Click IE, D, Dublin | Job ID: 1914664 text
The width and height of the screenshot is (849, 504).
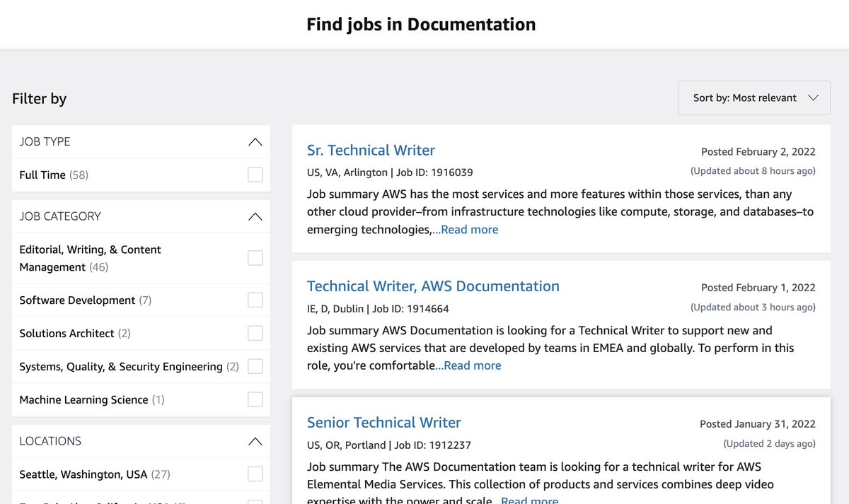click(378, 309)
